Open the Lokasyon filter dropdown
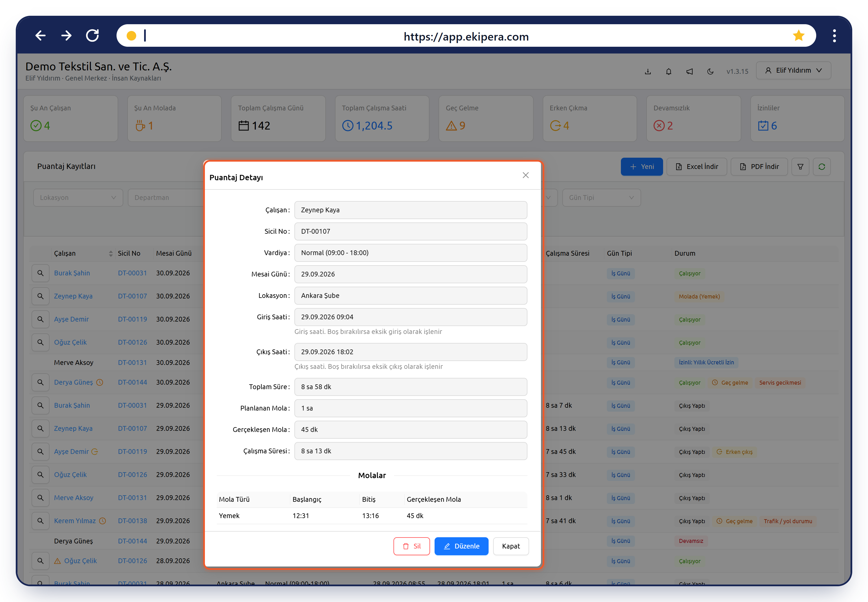 point(78,198)
